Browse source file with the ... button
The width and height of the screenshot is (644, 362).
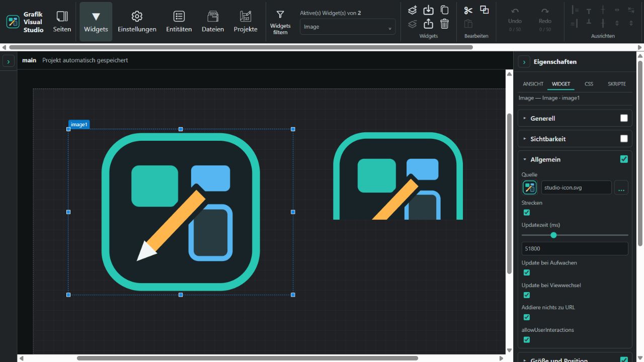[621, 188]
